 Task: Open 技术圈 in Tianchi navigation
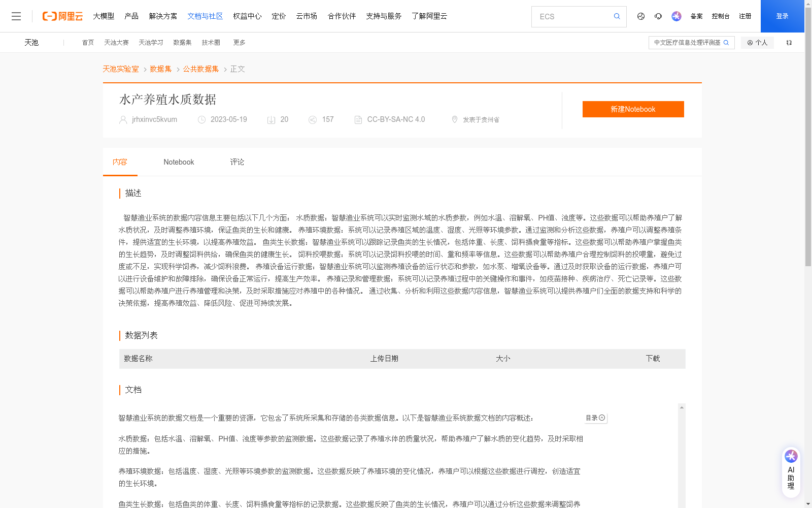pyautogui.click(x=211, y=43)
